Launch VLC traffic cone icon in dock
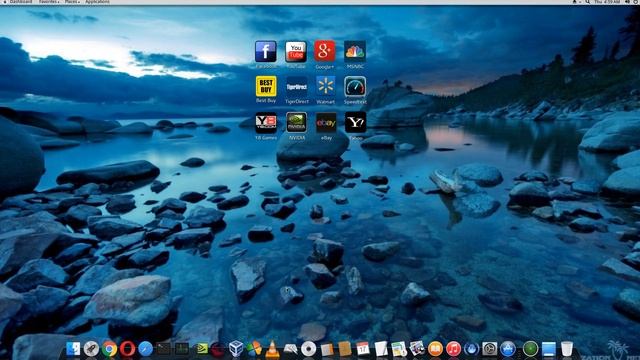This screenshot has height=360, width=640. click(x=272, y=349)
